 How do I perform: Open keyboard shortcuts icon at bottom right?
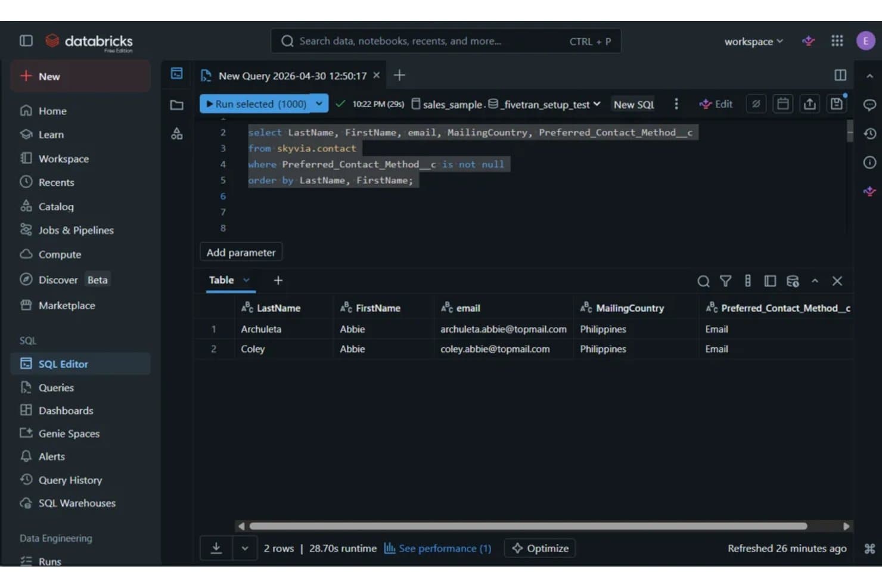pyautogui.click(x=869, y=549)
